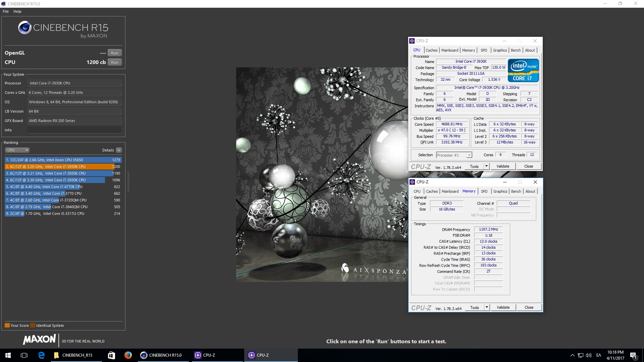Open Caches tab in upper CPU-Z window

[432, 50]
